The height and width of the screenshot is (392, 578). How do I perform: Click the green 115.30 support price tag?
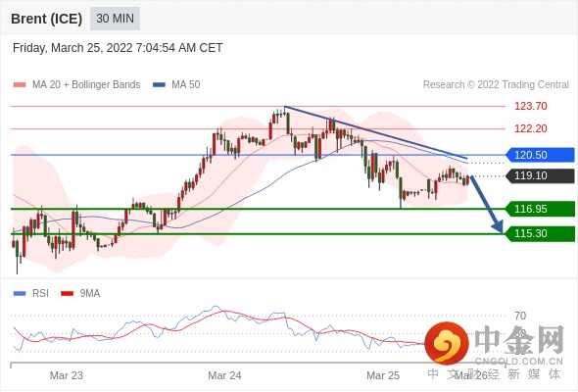(540, 234)
